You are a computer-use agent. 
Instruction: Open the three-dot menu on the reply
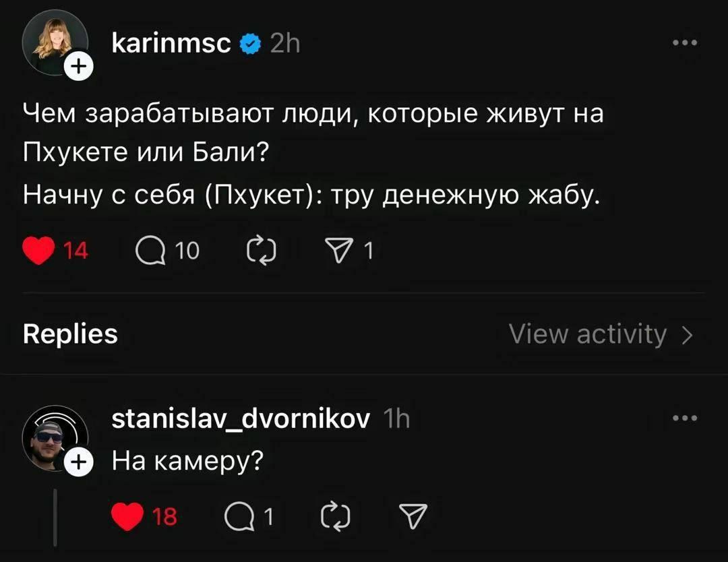click(x=686, y=418)
